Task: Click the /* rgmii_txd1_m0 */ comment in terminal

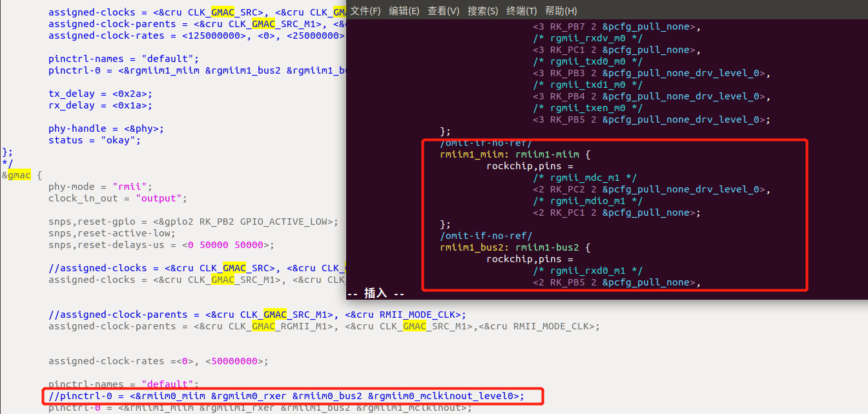Action: tap(588, 85)
